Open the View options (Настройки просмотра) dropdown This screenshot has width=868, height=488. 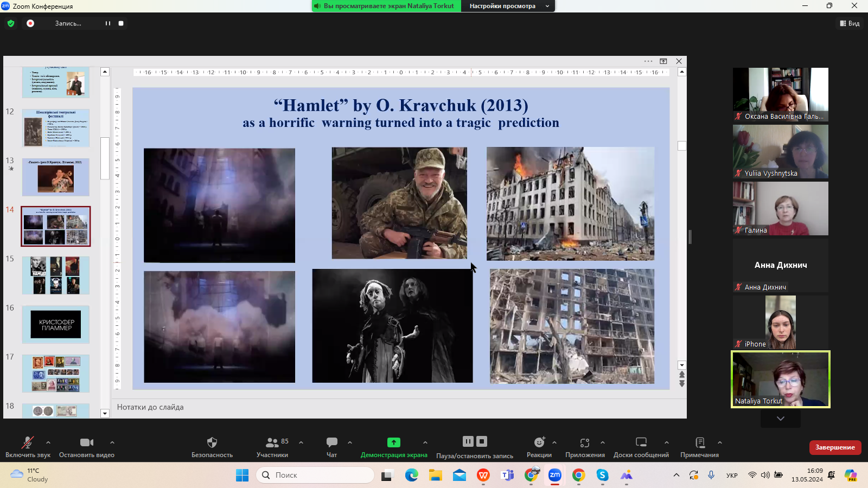508,6
